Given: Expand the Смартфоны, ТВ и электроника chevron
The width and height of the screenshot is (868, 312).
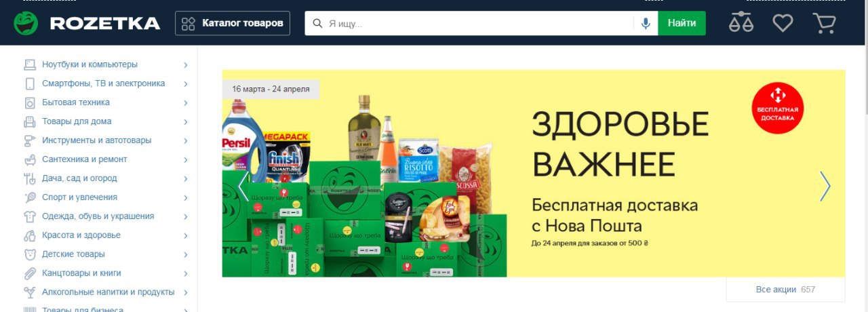Looking at the screenshot, I should [x=185, y=84].
